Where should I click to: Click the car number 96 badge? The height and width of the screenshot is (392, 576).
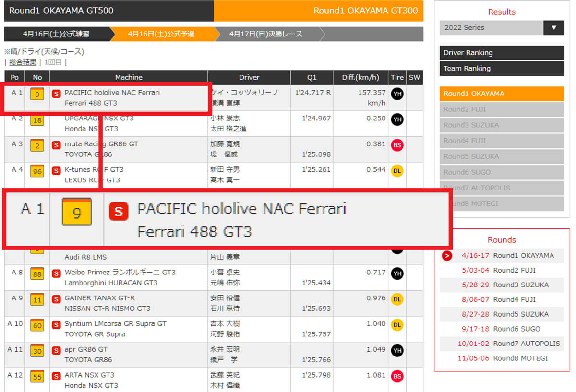[37, 171]
